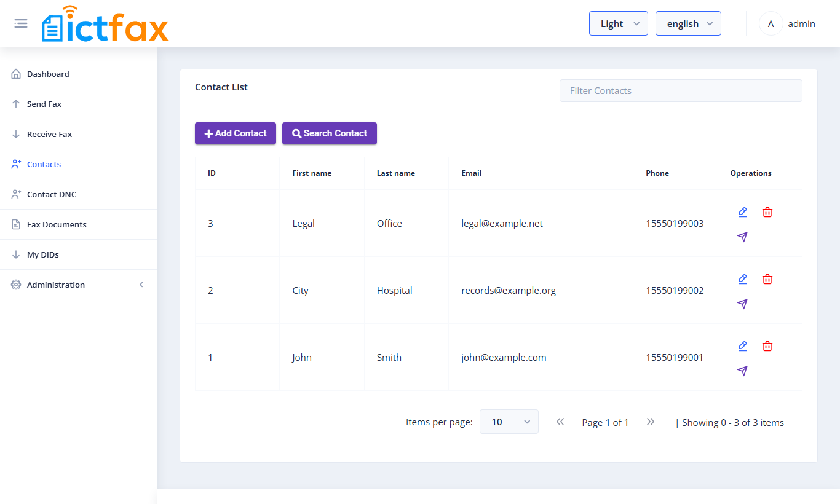840x504 pixels.
Task: Click phone number 15550199002
Action: (675, 290)
